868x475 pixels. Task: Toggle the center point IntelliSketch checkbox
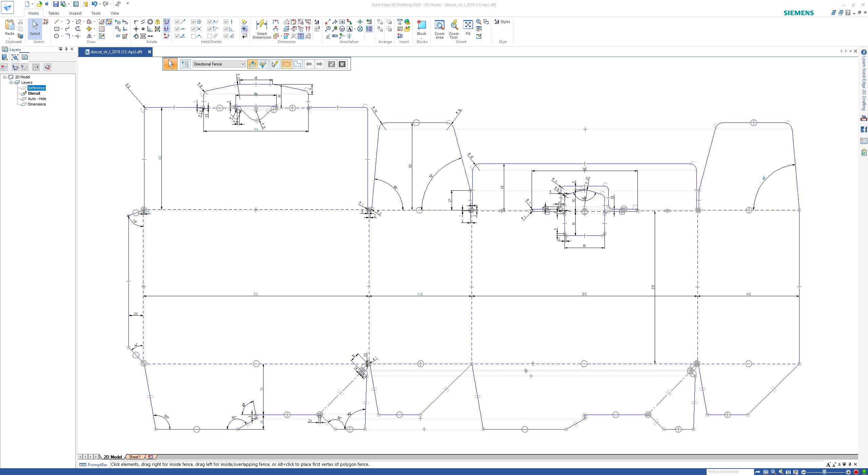click(x=193, y=22)
